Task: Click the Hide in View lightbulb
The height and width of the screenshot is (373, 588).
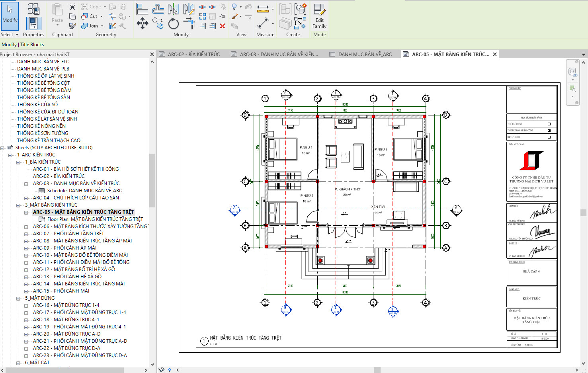Action: 234,7
